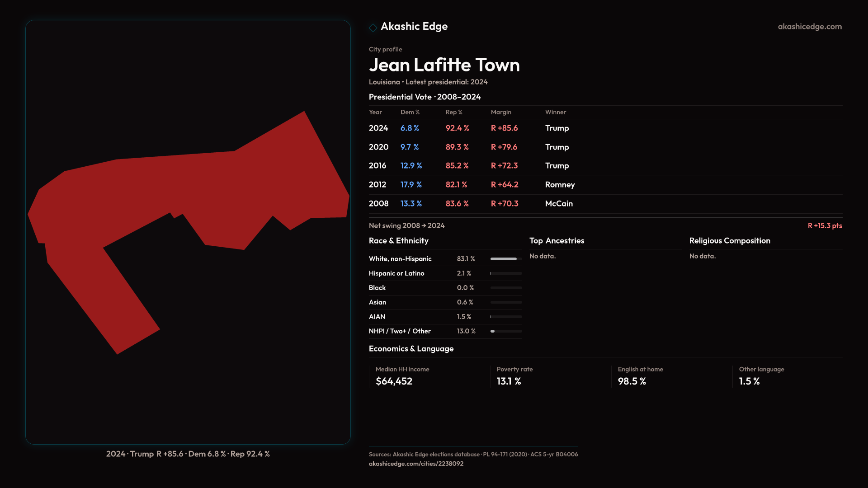
Task: Click the map caption 2024 Trump summary
Action: click(188, 454)
